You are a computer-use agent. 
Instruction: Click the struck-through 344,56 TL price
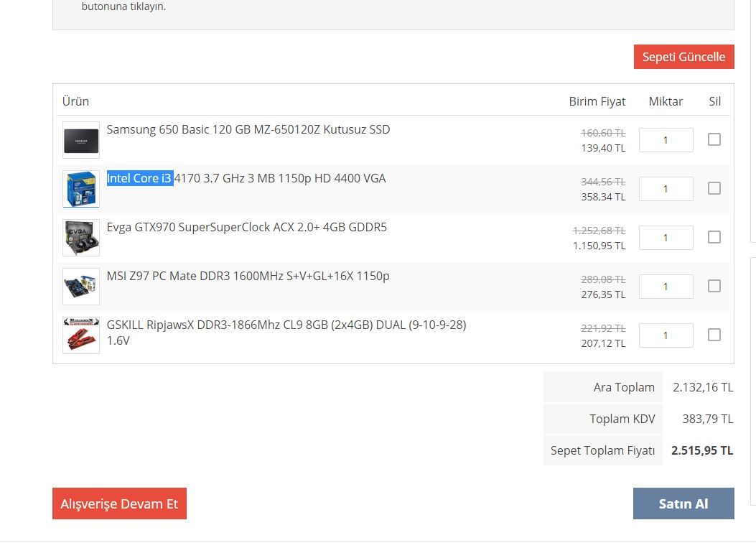604,182
